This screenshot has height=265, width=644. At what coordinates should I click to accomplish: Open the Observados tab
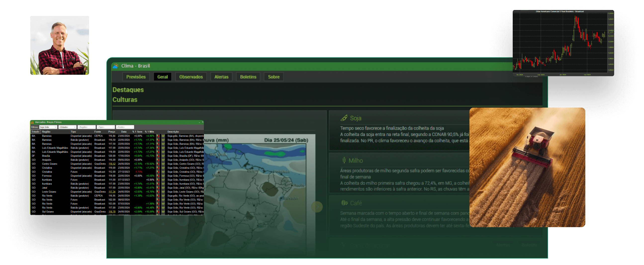[191, 77]
